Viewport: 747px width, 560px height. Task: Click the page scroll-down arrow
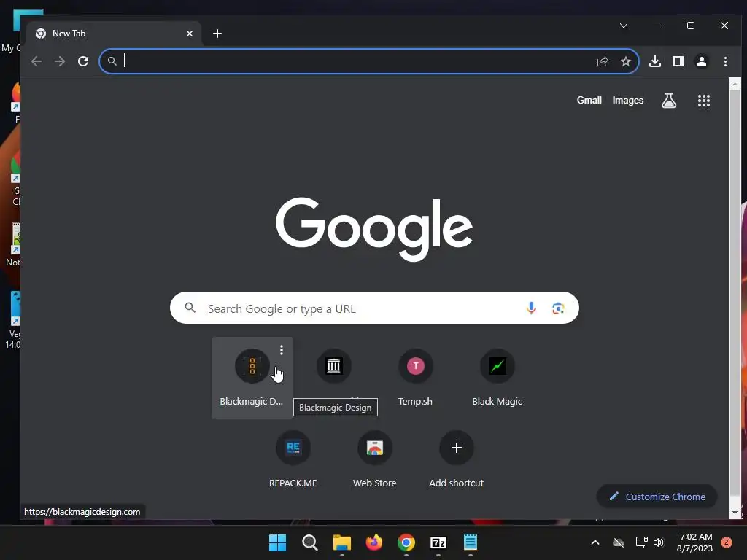click(x=735, y=513)
